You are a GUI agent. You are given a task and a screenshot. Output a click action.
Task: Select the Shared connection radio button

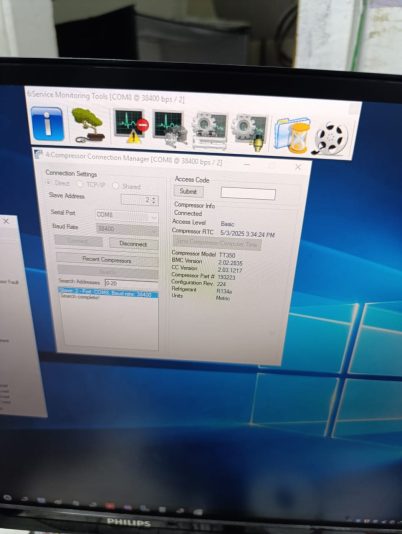coord(116,186)
